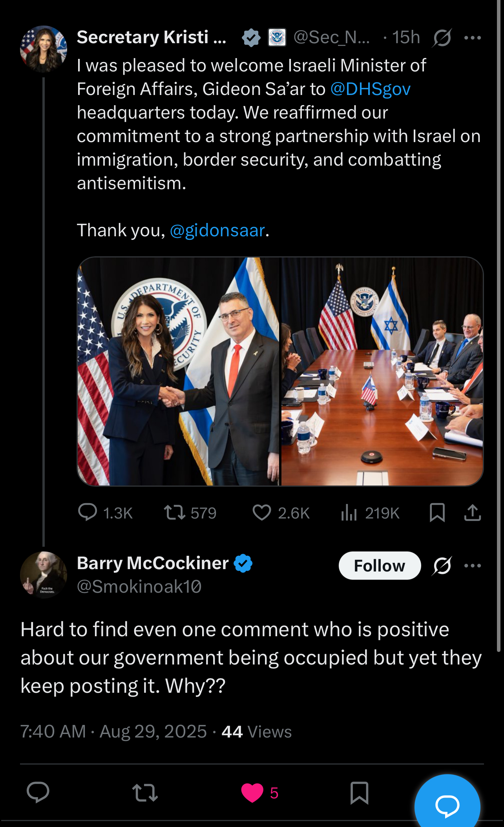Image resolution: width=504 pixels, height=827 pixels.
Task: Open the conference table meeting photo
Action: tap(382, 371)
